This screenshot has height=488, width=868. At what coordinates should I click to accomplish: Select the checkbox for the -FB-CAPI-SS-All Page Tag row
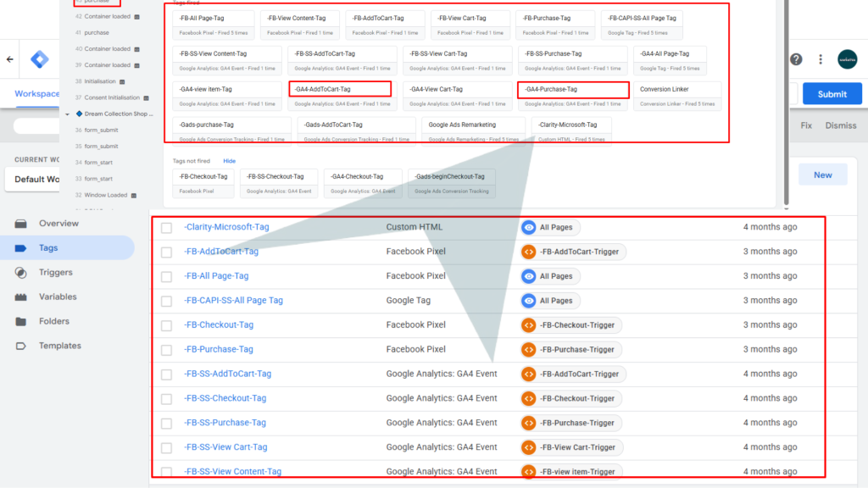[167, 301]
